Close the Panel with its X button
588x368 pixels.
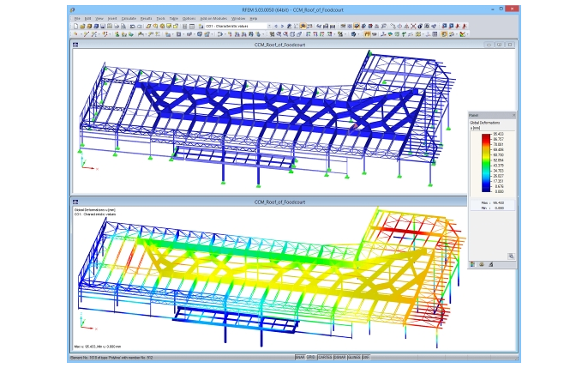[513, 115]
